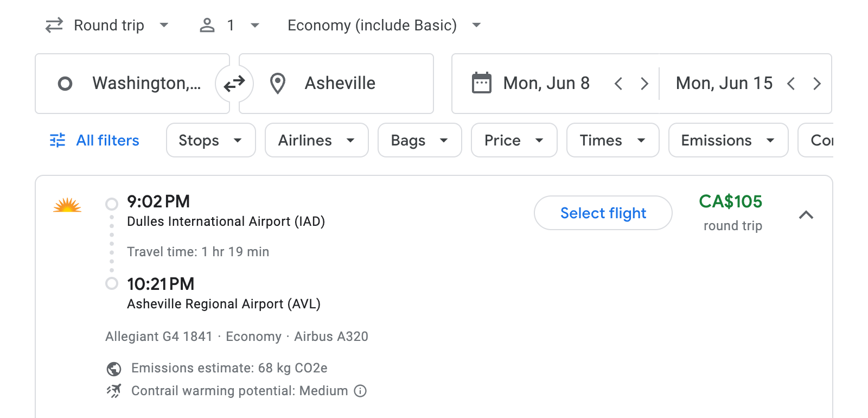Open the Bags filter menu
The width and height of the screenshot is (868, 418).
pos(419,140)
